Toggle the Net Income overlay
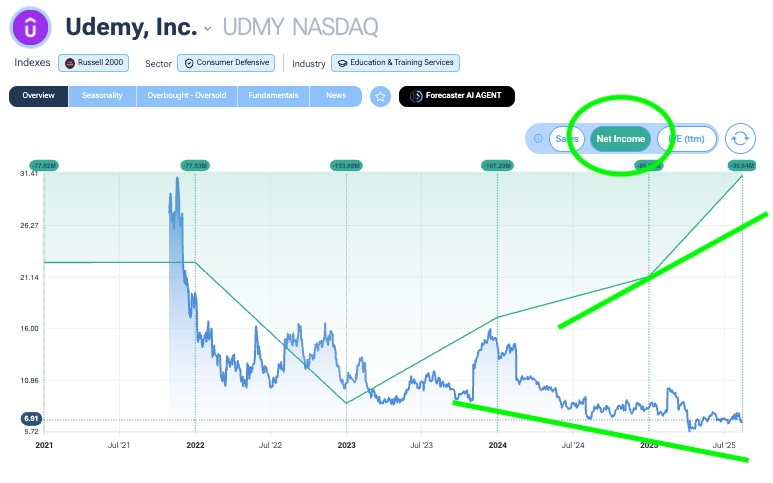Viewport: 773px width, 483px height. [x=621, y=139]
